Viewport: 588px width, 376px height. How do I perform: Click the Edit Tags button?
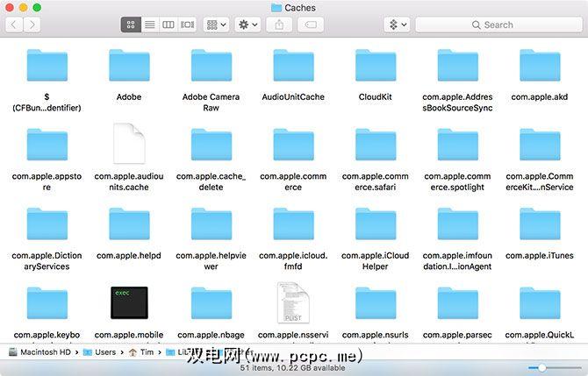(x=311, y=25)
